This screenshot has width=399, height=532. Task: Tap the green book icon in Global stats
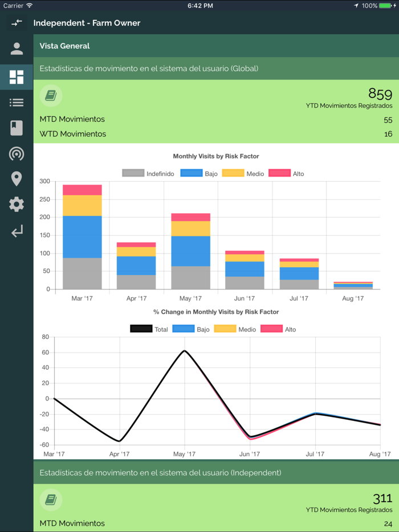pyautogui.click(x=51, y=96)
